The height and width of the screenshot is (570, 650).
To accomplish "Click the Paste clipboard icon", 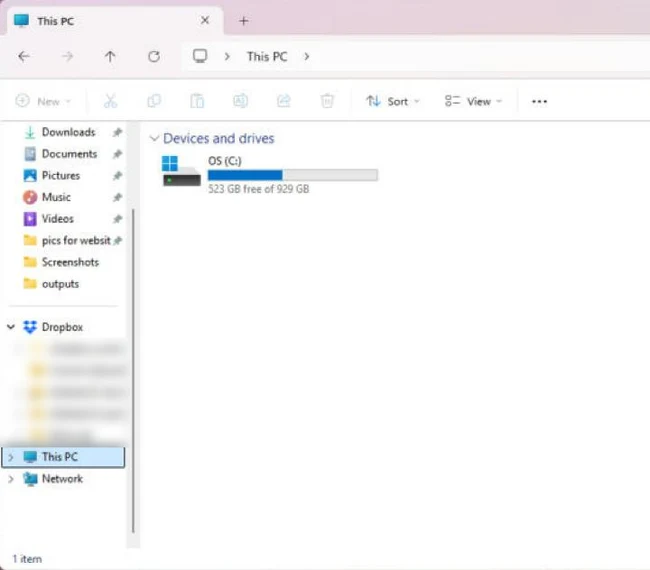I will [x=197, y=101].
